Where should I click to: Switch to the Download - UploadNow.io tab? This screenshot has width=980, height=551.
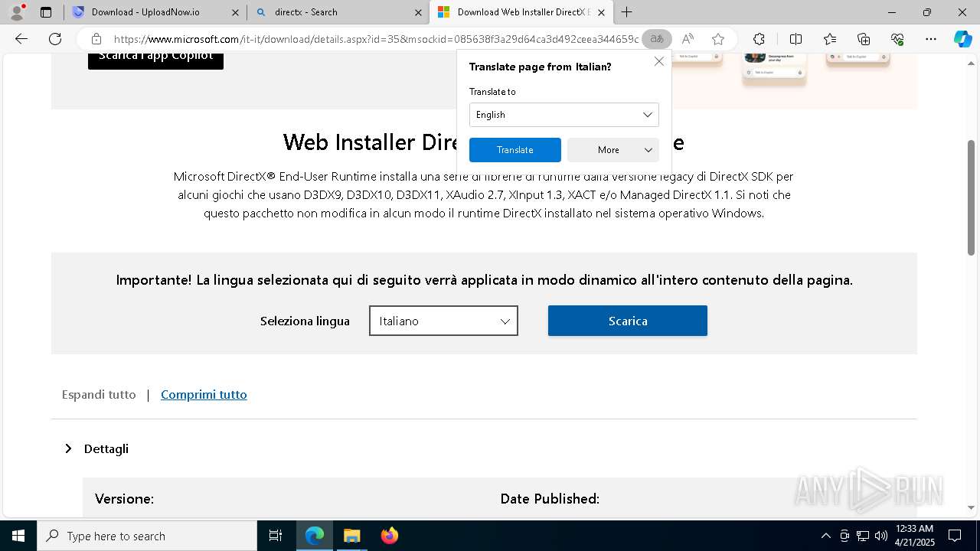pos(155,12)
